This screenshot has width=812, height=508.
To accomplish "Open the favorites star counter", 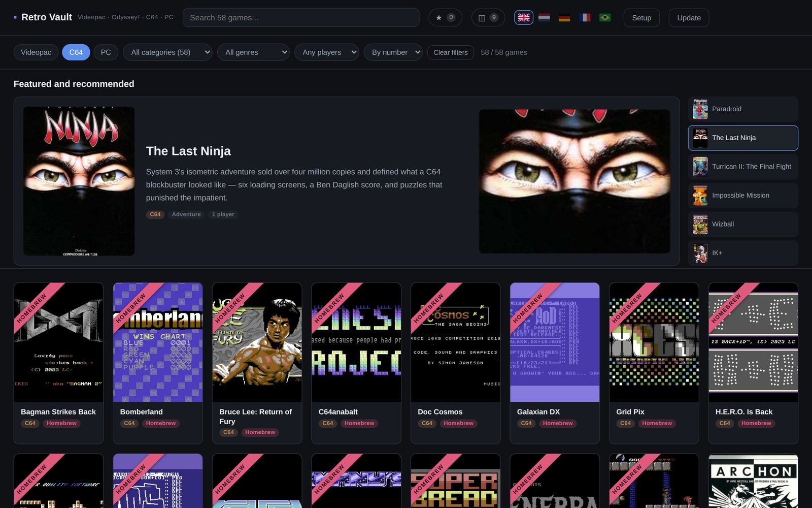I will click(x=445, y=18).
